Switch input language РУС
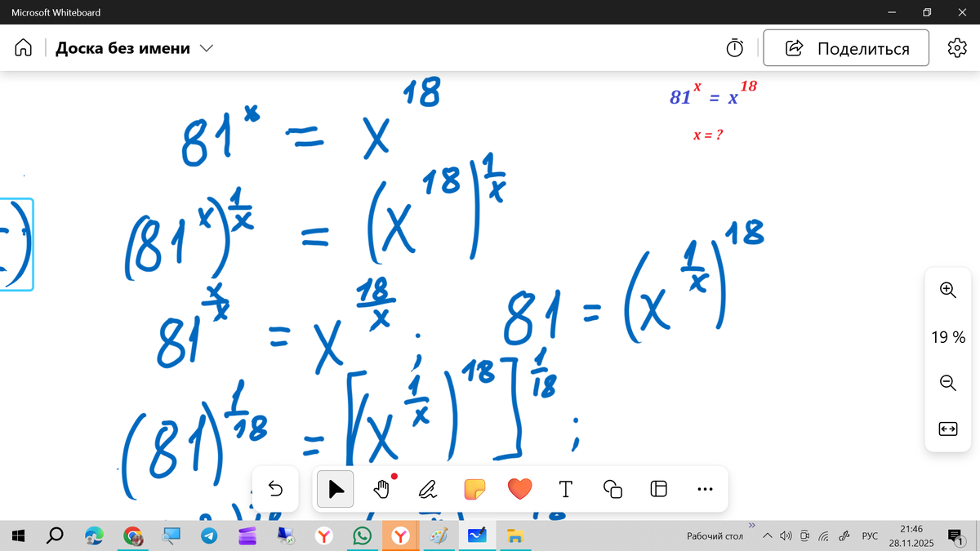The width and height of the screenshot is (980, 551). click(x=870, y=536)
